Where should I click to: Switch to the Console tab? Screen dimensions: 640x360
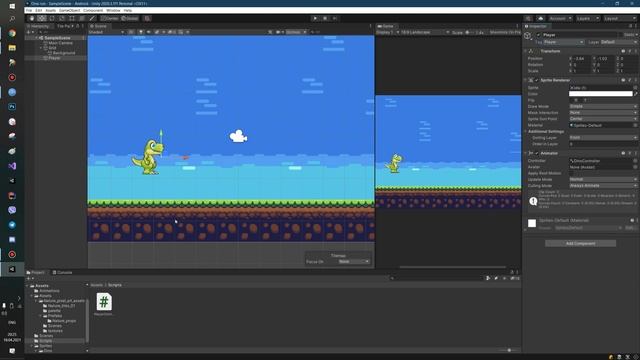point(62,272)
